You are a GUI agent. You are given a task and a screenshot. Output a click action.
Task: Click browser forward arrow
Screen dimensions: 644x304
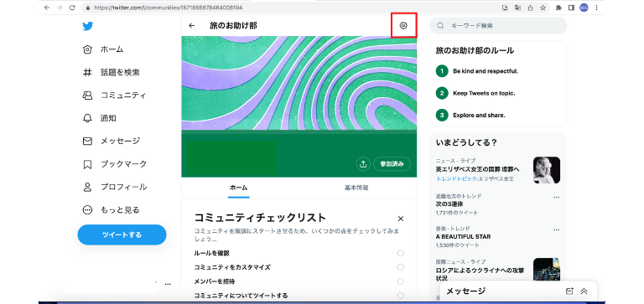tap(60, 8)
